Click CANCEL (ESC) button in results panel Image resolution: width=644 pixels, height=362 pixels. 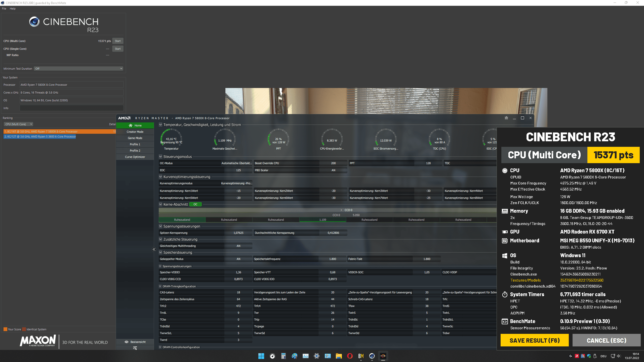tap(606, 340)
